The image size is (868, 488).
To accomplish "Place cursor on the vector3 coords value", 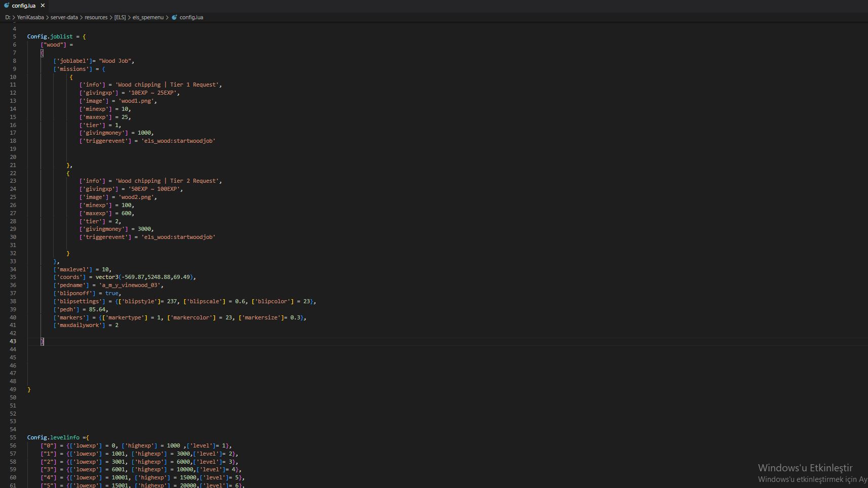I will (x=144, y=277).
